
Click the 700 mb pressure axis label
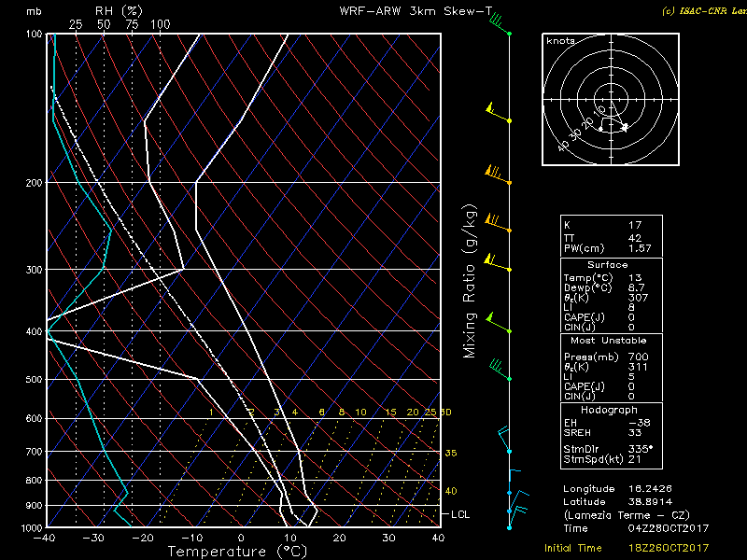(x=34, y=452)
